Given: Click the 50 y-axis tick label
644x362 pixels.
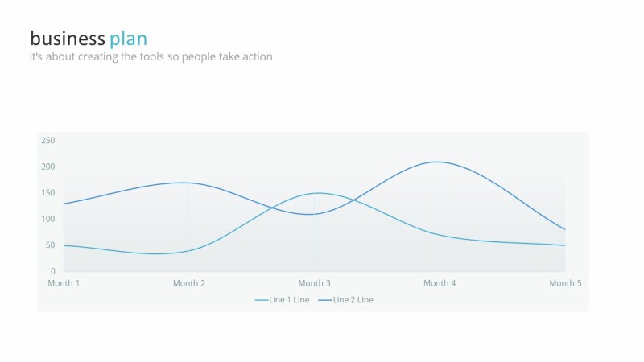Looking at the screenshot, I should [x=50, y=245].
